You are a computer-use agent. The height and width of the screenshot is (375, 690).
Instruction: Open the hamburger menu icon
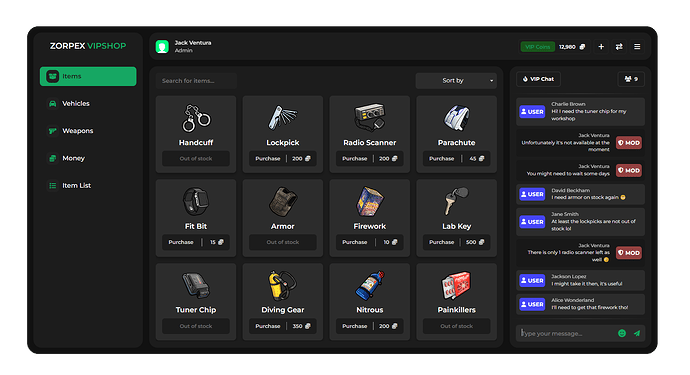(x=637, y=47)
